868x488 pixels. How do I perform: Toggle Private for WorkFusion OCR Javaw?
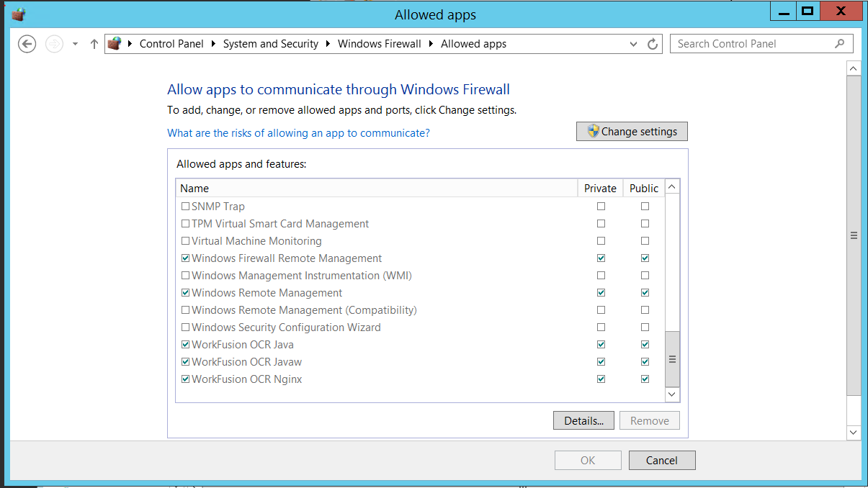601,362
